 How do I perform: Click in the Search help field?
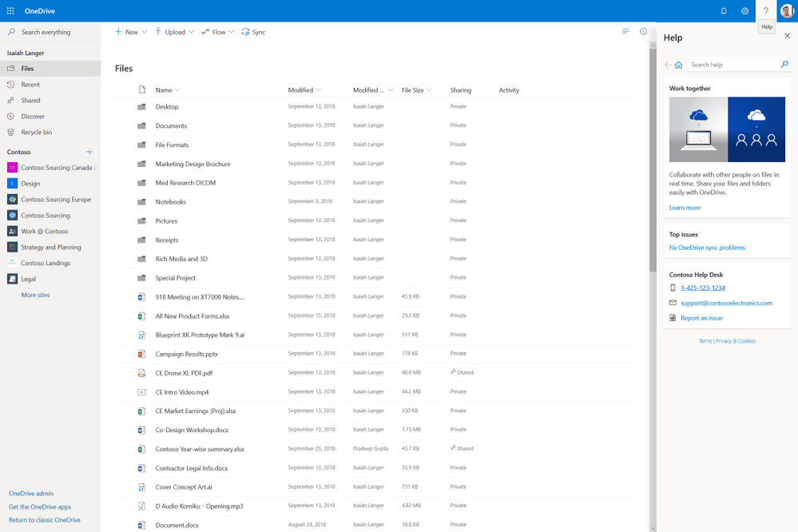point(732,65)
